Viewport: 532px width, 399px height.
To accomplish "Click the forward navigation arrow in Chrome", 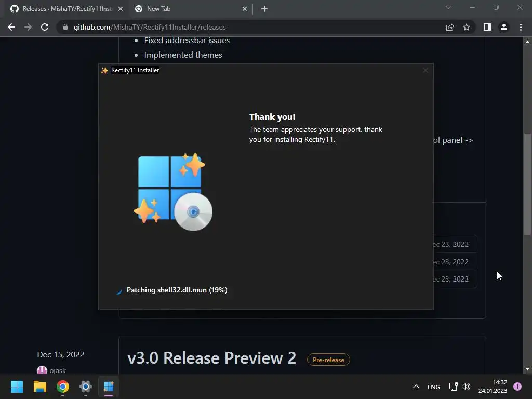I will click(x=28, y=27).
